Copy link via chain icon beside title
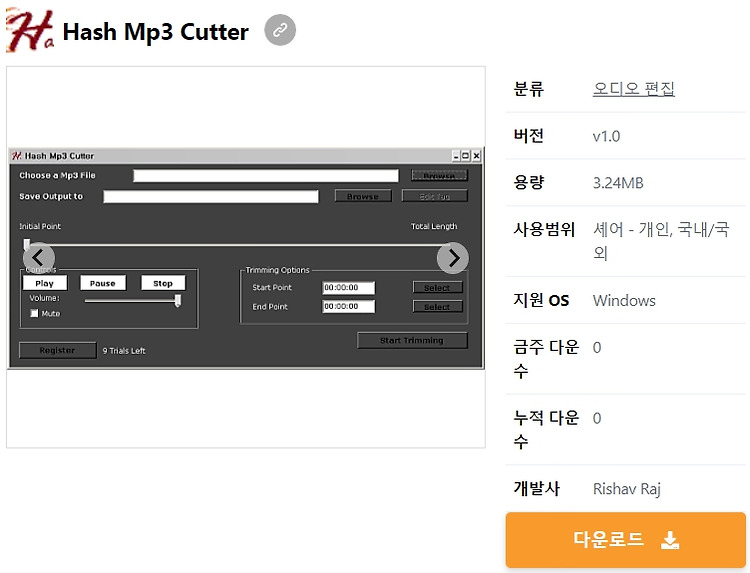The width and height of the screenshot is (750, 573). click(x=280, y=30)
